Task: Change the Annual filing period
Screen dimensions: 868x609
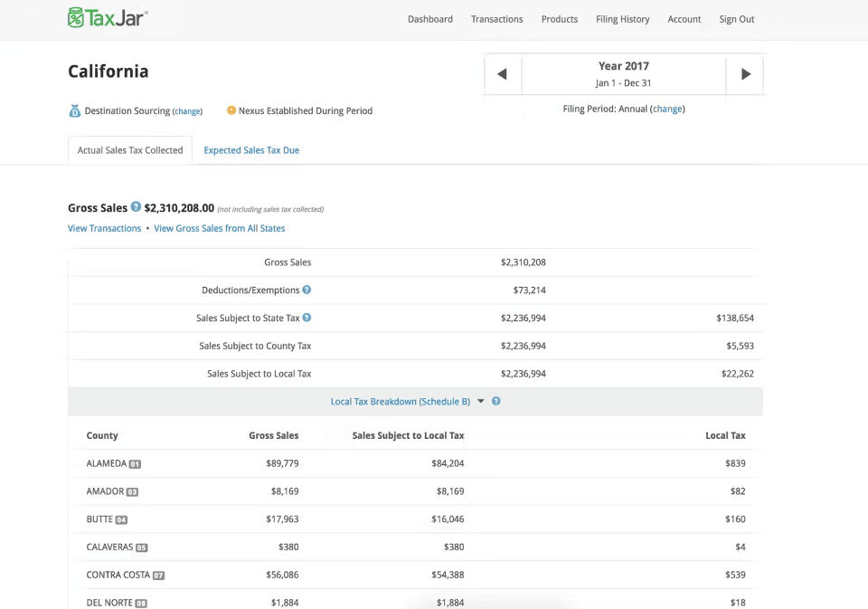Action: tap(667, 109)
